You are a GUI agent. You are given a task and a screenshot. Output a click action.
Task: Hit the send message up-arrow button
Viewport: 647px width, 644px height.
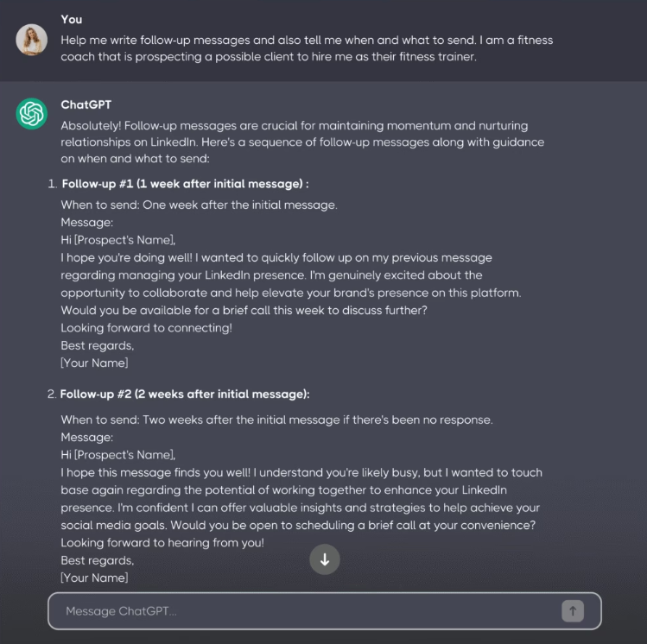coord(572,611)
